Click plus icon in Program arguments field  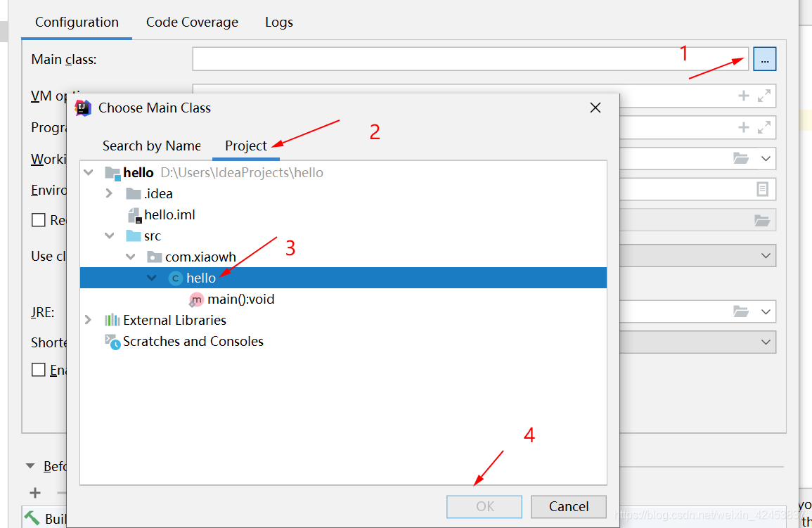point(744,127)
